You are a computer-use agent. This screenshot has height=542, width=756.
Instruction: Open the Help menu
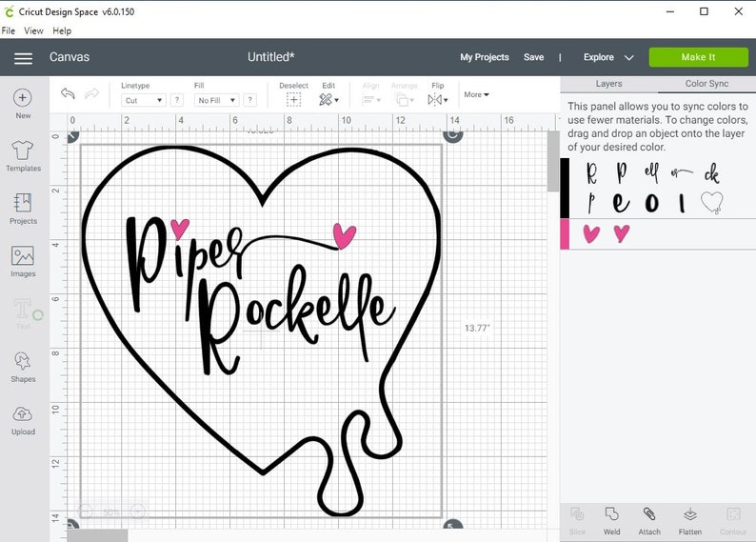(62, 30)
